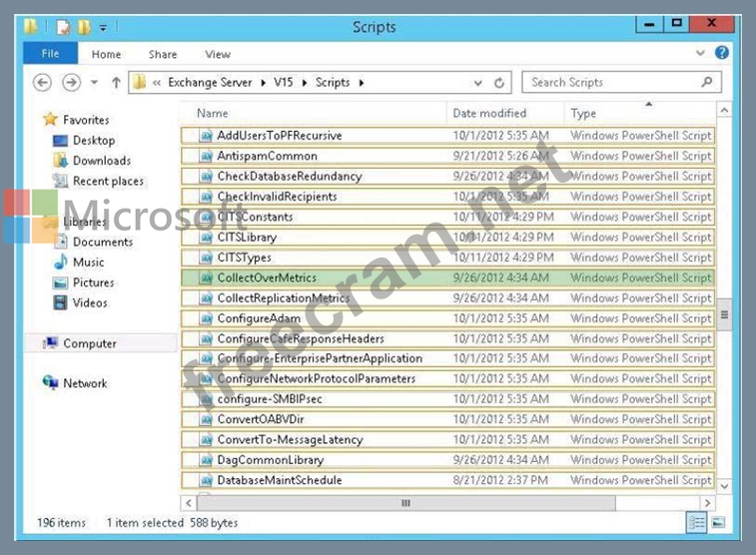This screenshot has height=555, width=756.
Task: Sort by the Name column header
Action: [212, 113]
